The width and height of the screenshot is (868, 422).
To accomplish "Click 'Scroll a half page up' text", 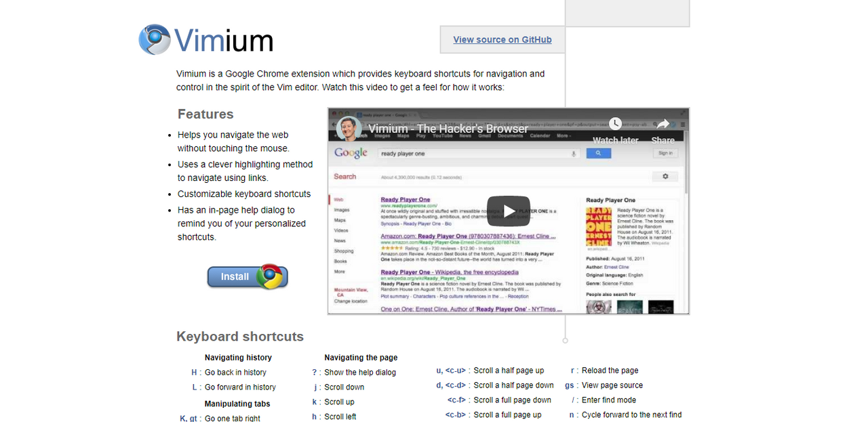I will (x=509, y=371).
